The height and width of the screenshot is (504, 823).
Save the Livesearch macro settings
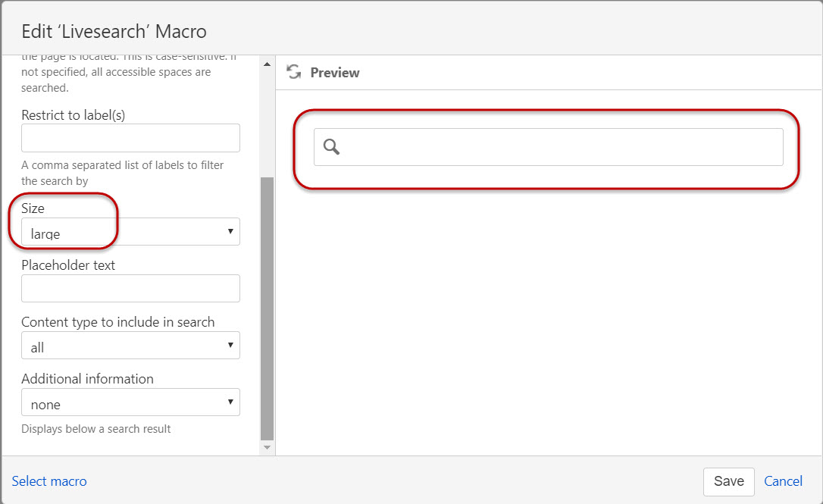coord(728,481)
